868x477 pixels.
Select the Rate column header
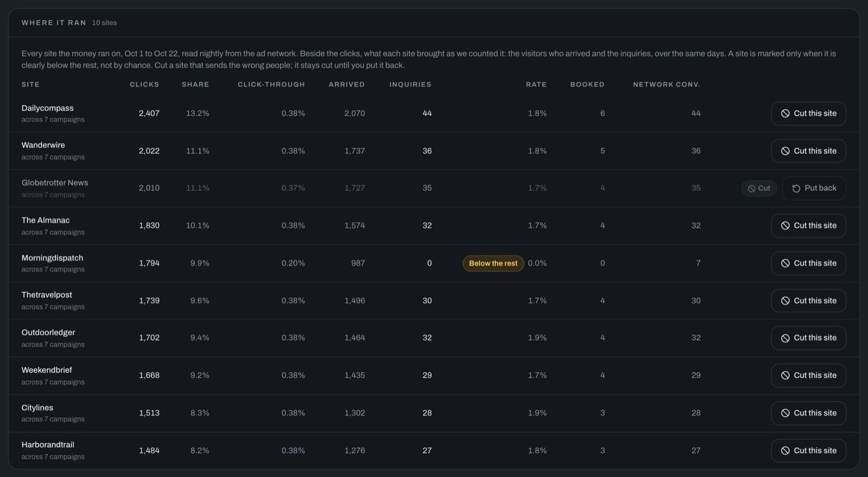[536, 85]
